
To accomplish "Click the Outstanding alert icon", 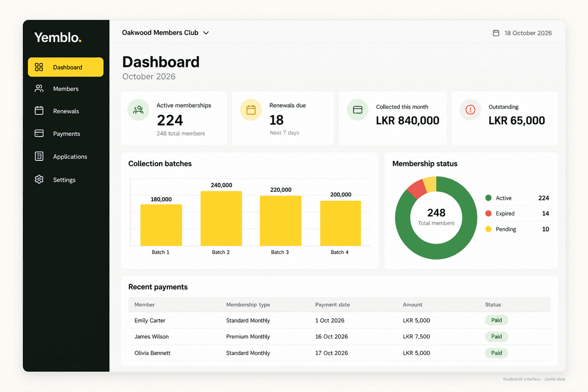I will tap(470, 110).
